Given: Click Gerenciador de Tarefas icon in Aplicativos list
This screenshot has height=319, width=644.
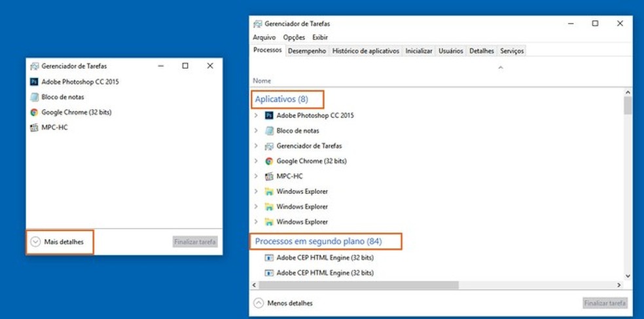Looking at the screenshot, I should point(269,146).
